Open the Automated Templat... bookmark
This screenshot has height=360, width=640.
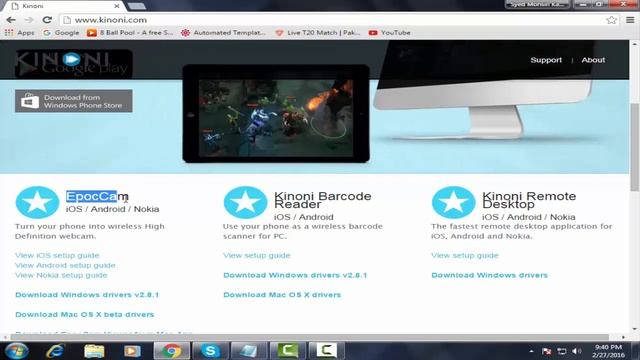[x=223, y=33]
